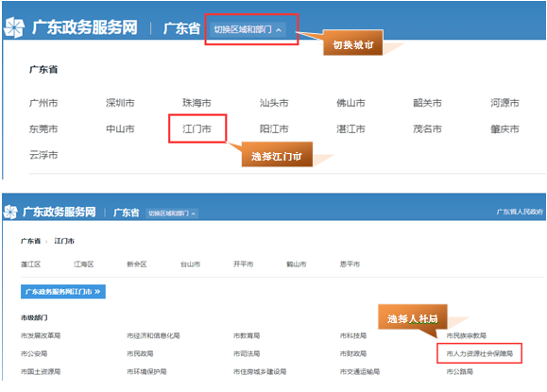Viewport: 547px width, 392px height.
Task: Open 切换区域和部门 dropdown beside 广东省人民政府 banner
Action: [172, 213]
